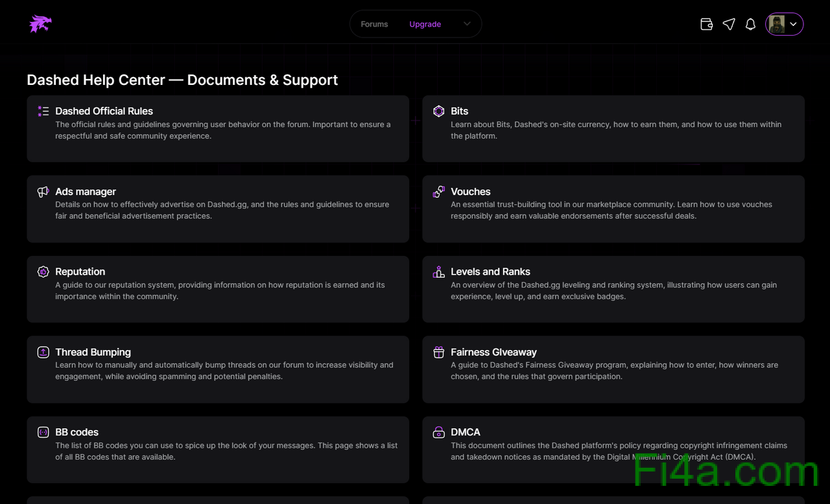Image resolution: width=830 pixels, height=504 pixels.
Task: Open the Dashed Official Rules document
Action: 104,111
